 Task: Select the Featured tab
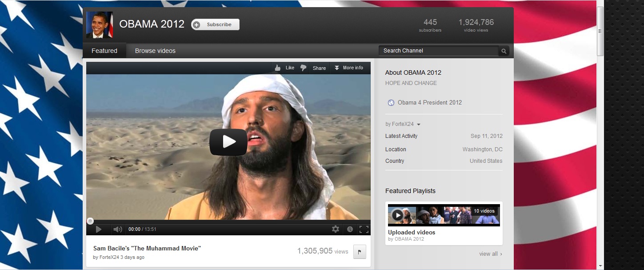tap(104, 51)
